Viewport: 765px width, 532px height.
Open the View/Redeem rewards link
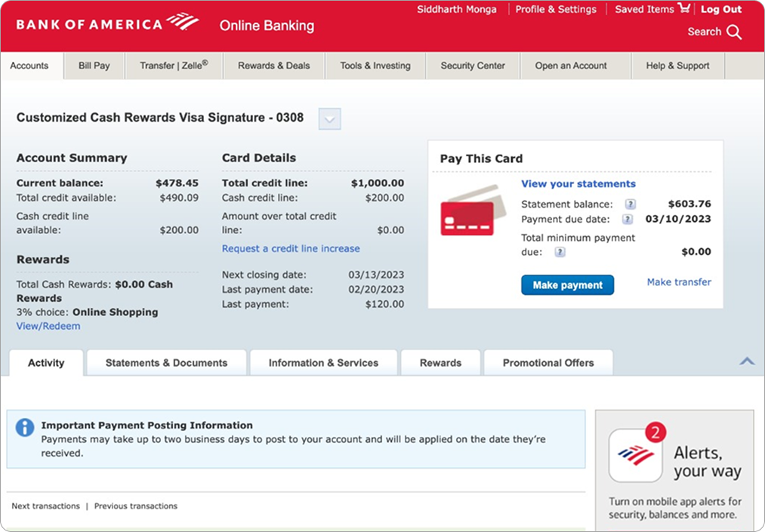point(48,326)
